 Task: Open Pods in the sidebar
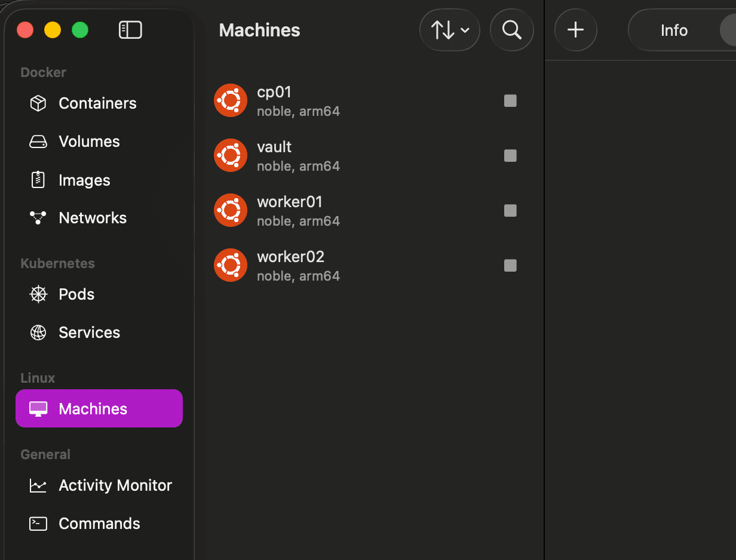[x=99, y=294]
